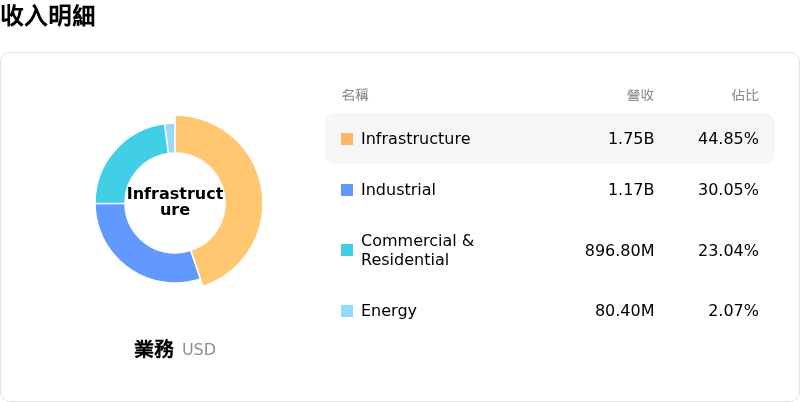Click the 896.80M revenue value
This screenshot has width=800, height=402.
tap(619, 250)
